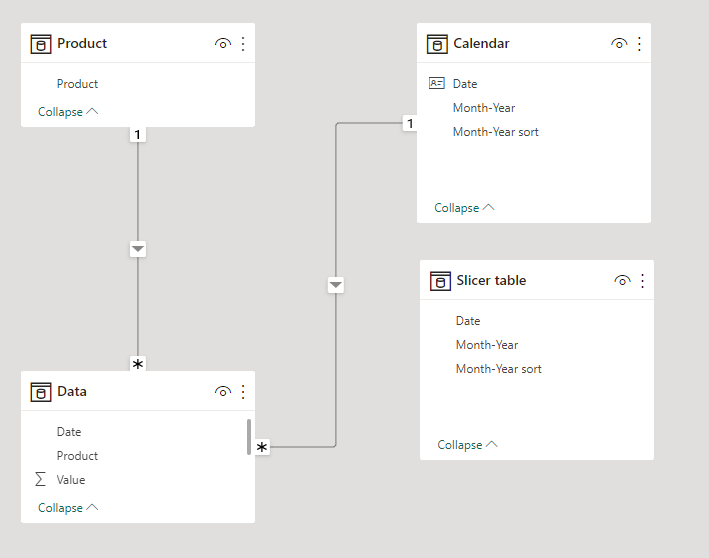Click the Data table title text

pos(72,391)
